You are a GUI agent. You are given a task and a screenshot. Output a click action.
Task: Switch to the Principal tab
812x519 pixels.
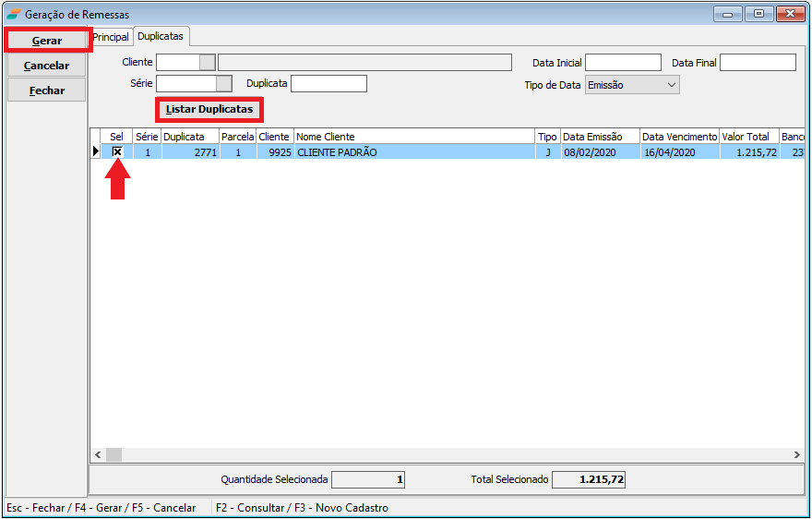(x=111, y=37)
